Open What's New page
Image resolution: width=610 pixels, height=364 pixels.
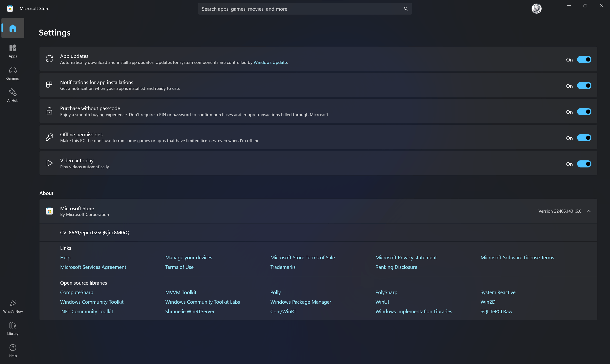13,306
